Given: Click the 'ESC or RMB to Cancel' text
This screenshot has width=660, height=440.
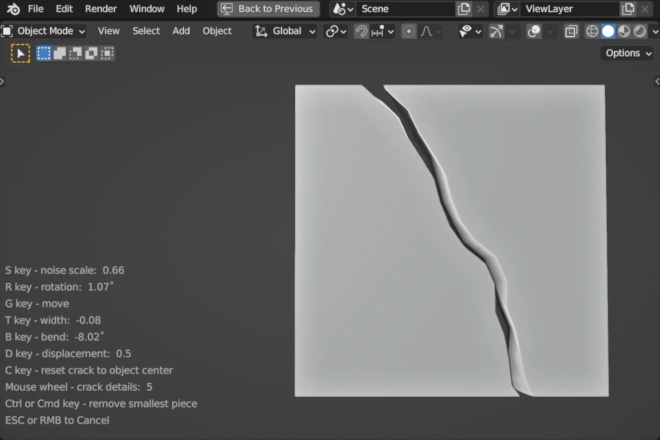Looking at the screenshot, I should (x=57, y=420).
